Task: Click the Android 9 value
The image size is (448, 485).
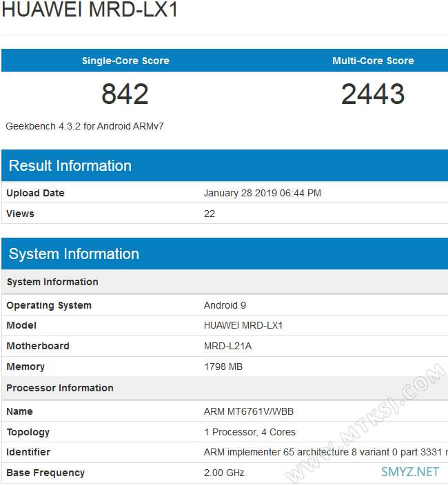Action: [225, 305]
